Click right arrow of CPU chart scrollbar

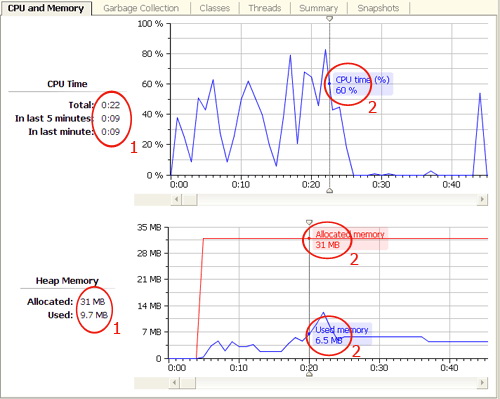(482, 200)
